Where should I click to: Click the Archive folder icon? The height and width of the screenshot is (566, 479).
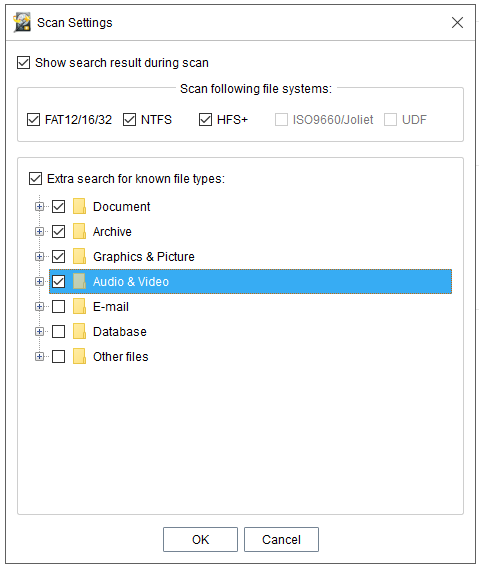click(x=79, y=231)
